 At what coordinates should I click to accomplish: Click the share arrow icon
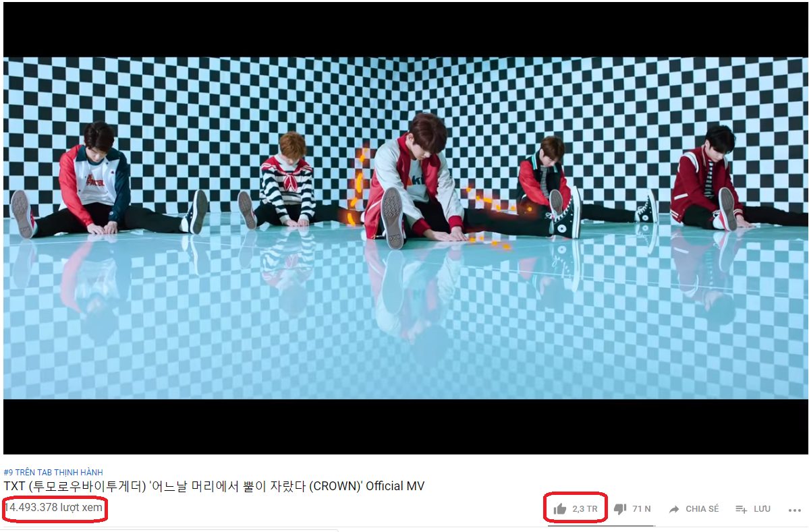click(674, 509)
